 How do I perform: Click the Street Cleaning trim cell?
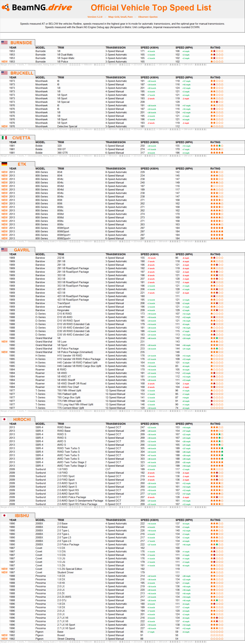coord(66,638)
